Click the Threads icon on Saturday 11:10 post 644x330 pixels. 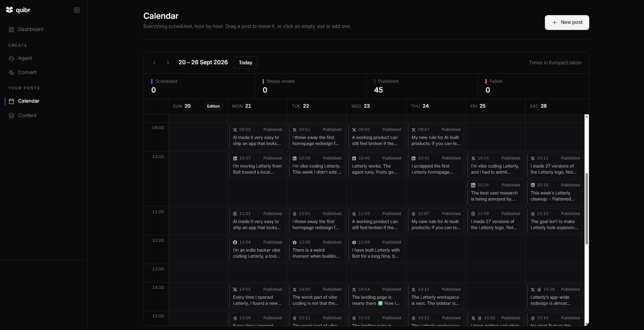coord(533,214)
